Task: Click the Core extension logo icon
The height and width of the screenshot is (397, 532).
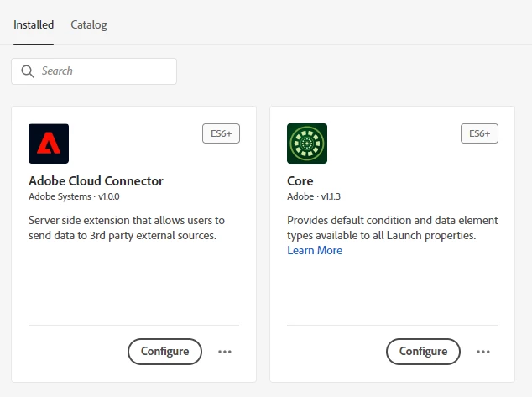Action: 307,144
